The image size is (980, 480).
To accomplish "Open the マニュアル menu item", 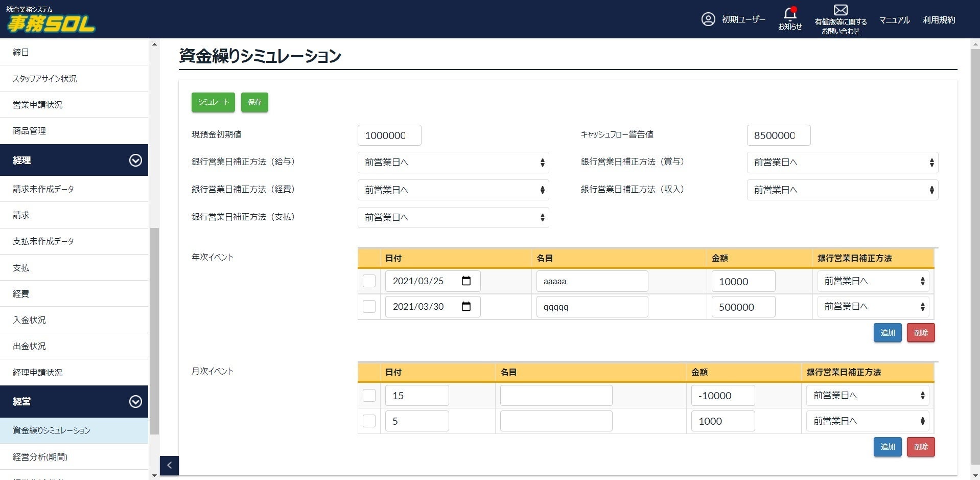I will (894, 20).
